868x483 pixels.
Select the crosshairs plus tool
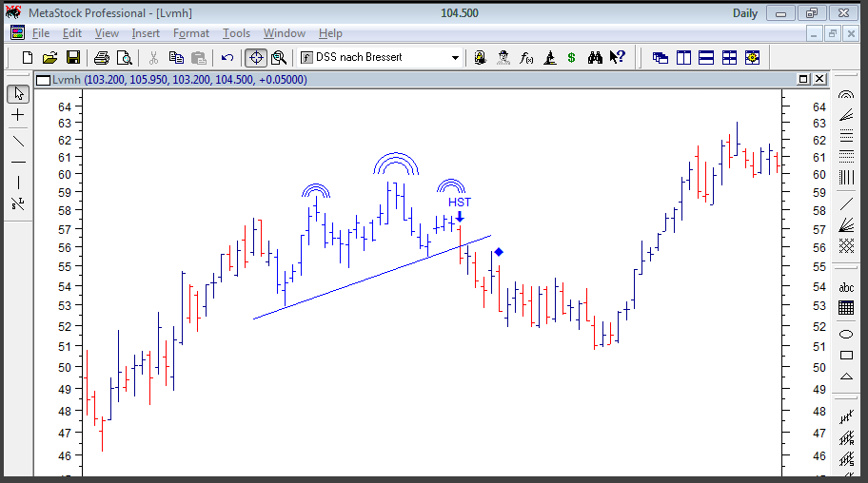pos(18,115)
